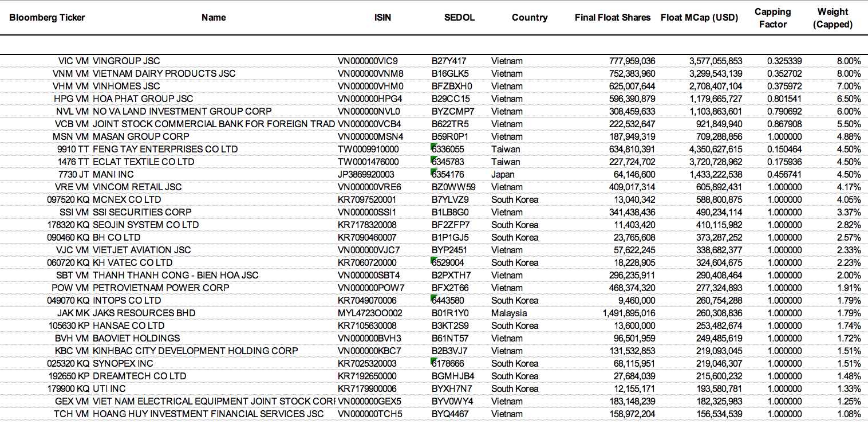Click the Float MCap (USD) header

pyautogui.click(x=700, y=17)
